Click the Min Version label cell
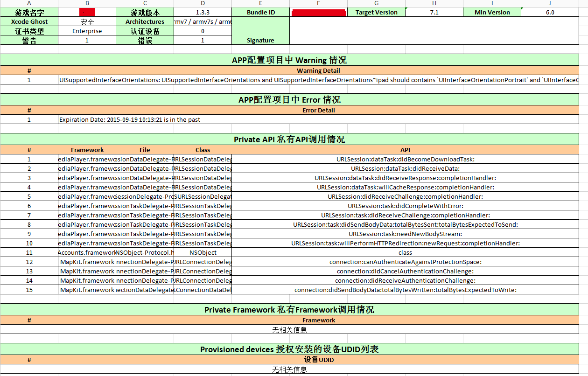Viewport: 588px width, 376px height. [492, 12]
